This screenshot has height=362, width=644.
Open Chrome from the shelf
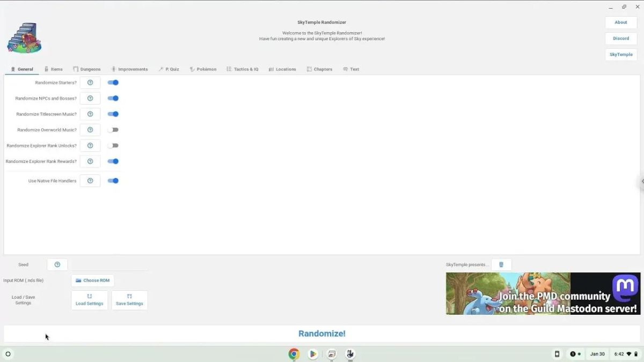click(x=294, y=354)
